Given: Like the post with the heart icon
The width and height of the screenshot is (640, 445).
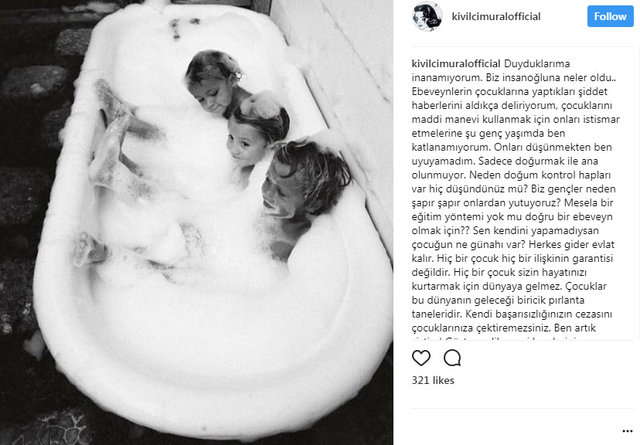Looking at the screenshot, I should pos(421,358).
